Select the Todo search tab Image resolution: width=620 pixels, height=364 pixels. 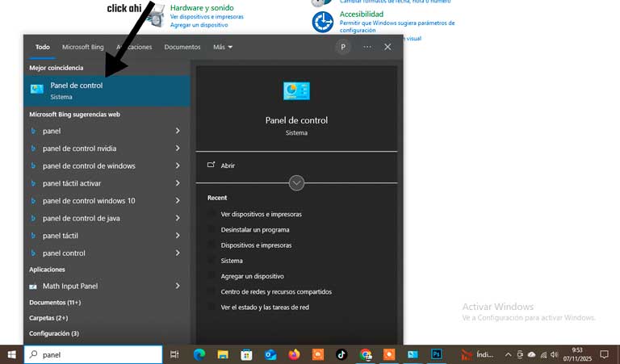click(42, 47)
